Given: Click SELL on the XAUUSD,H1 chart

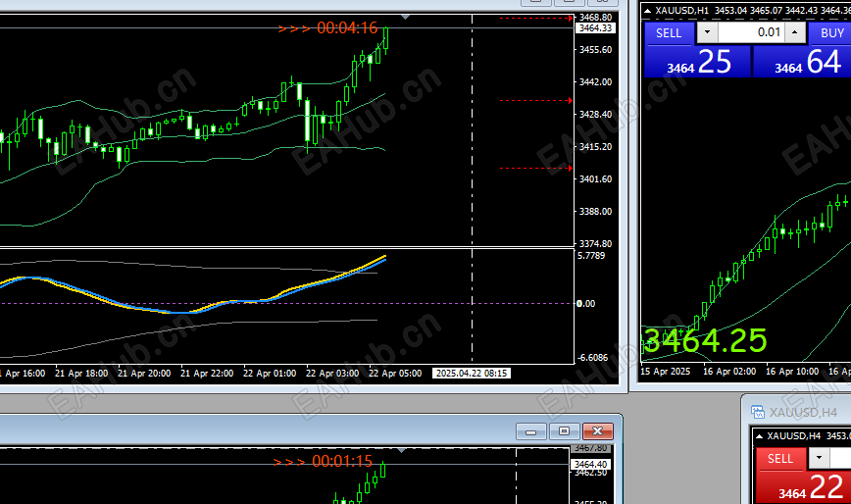Looking at the screenshot, I should pyautogui.click(x=669, y=33).
